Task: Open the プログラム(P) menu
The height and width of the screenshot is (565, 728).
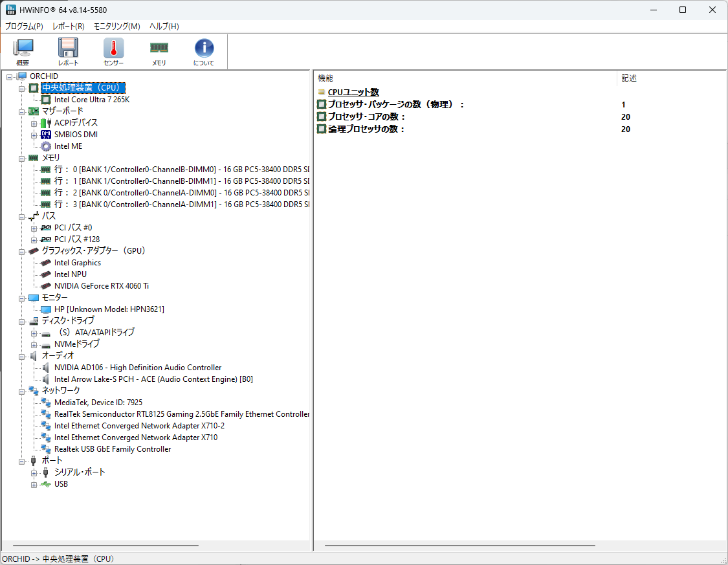Action: [24, 27]
